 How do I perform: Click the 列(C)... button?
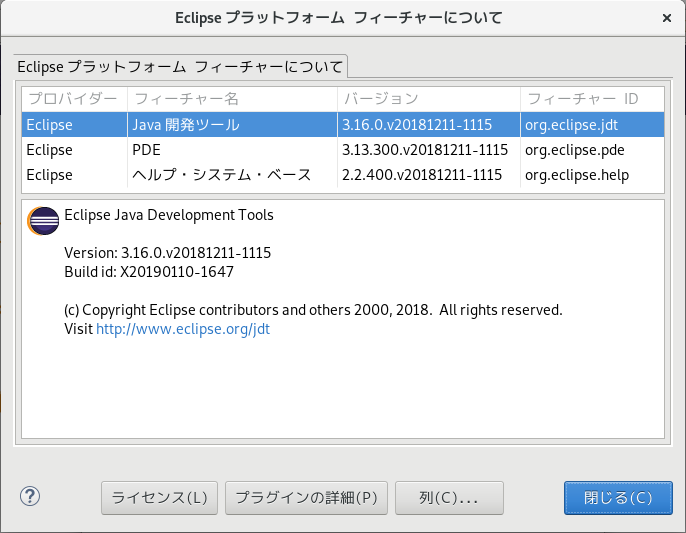[x=449, y=498]
